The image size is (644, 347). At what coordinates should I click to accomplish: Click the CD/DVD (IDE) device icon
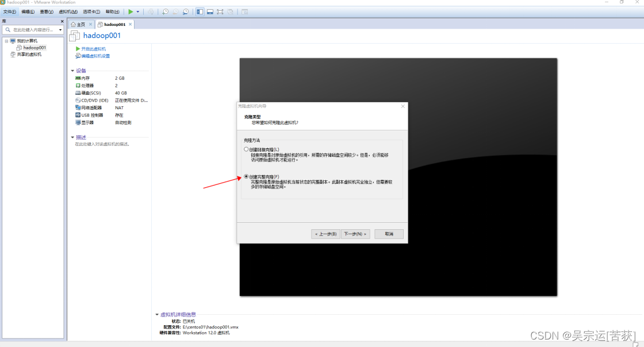(x=78, y=100)
